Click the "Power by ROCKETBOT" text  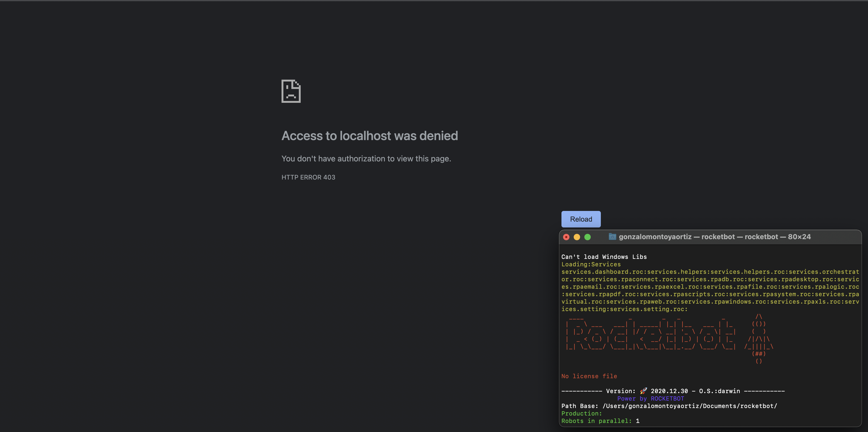650,398
